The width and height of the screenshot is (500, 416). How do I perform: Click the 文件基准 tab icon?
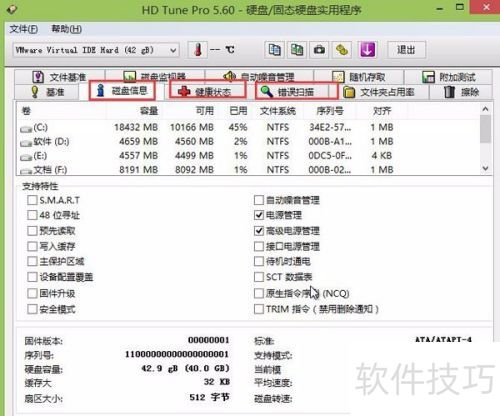(x=38, y=77)
